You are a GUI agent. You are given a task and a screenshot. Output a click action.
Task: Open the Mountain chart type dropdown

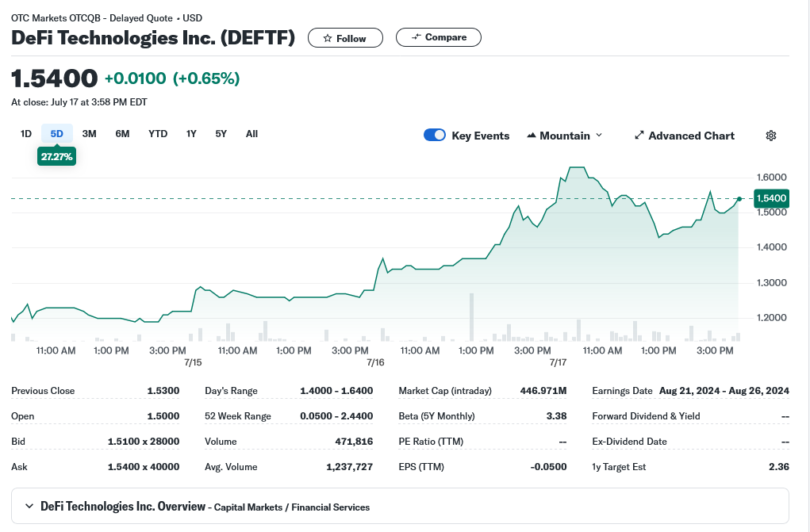565,136
